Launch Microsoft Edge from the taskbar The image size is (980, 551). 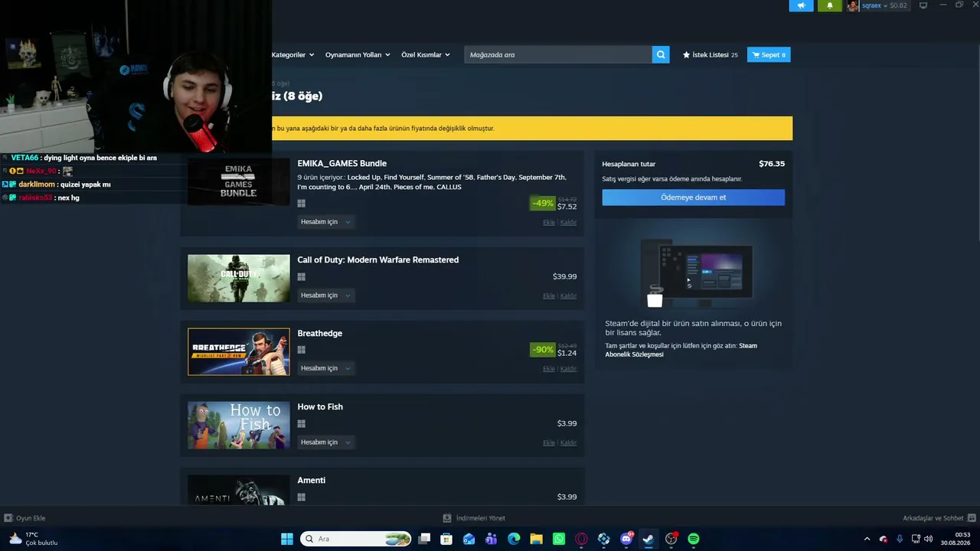[x=514, y=539]
